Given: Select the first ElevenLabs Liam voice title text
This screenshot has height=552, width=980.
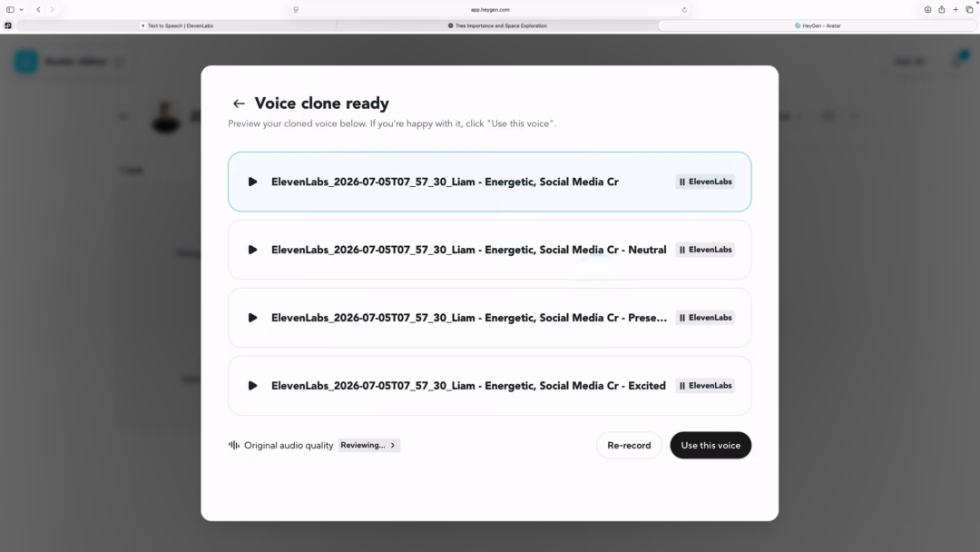Looking at the screenshot, I should (x=445, y=182).
